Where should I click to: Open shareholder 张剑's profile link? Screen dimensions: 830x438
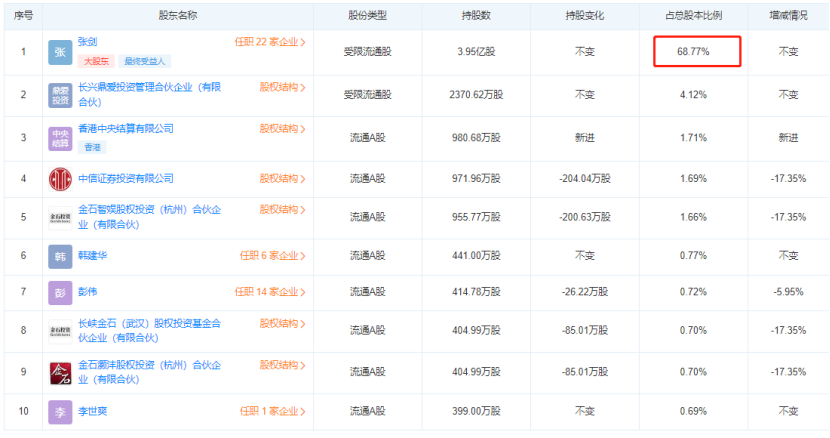click(87, 41)
